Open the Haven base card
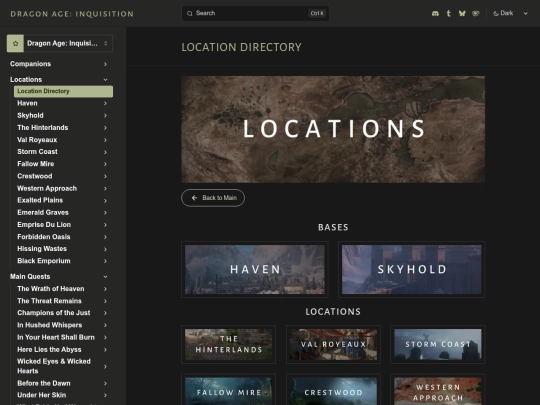 coord(255,269)
